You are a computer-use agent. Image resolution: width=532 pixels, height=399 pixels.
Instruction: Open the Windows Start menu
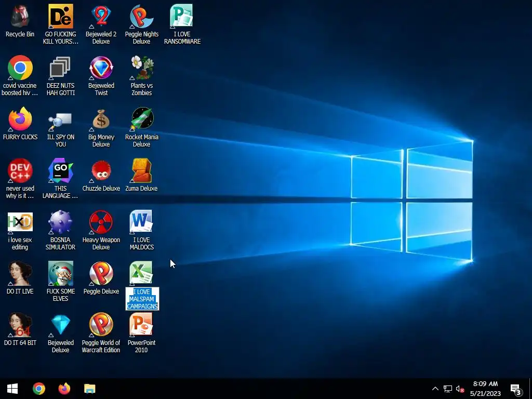(x=12, y=389)
